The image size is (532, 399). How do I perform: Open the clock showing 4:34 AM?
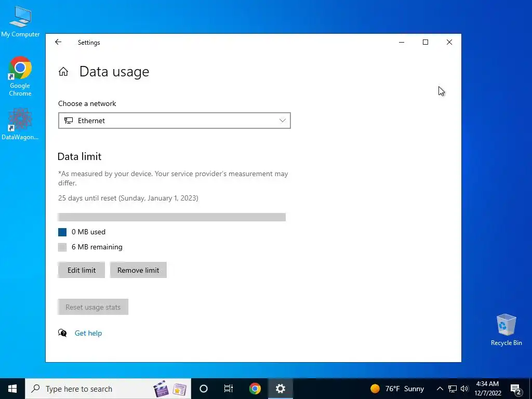487,389
